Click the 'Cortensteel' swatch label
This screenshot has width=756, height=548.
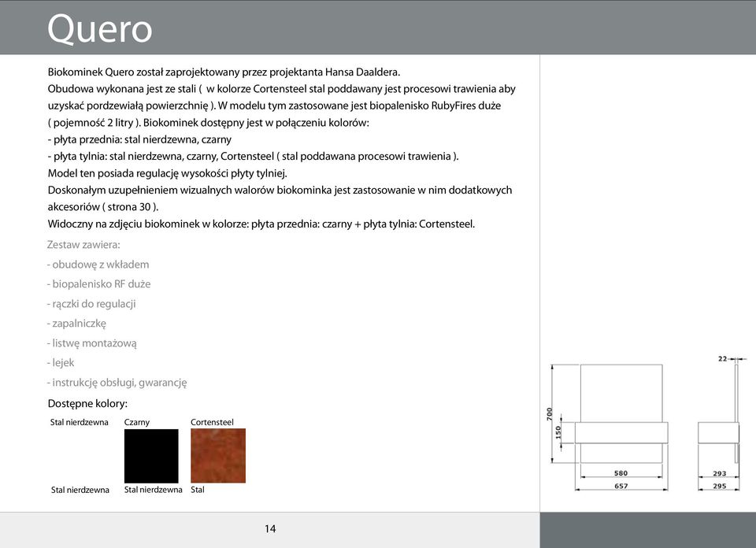pos(212,422)
